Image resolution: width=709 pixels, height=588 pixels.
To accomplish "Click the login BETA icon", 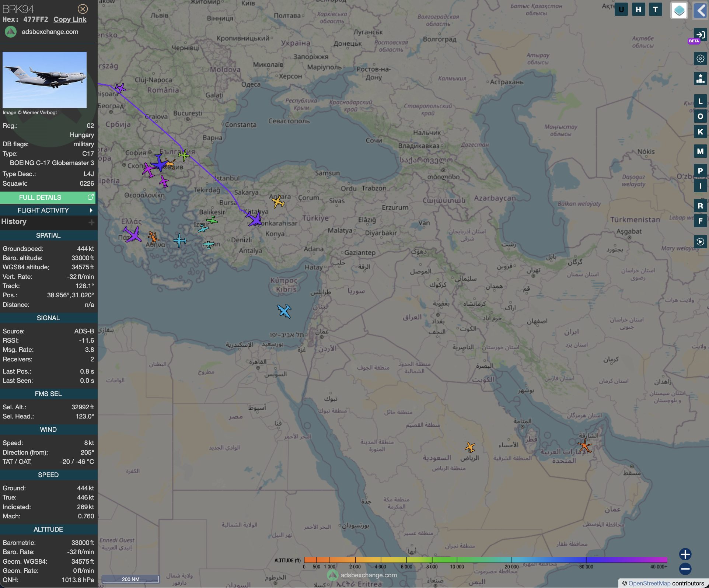I will [700, 35].
